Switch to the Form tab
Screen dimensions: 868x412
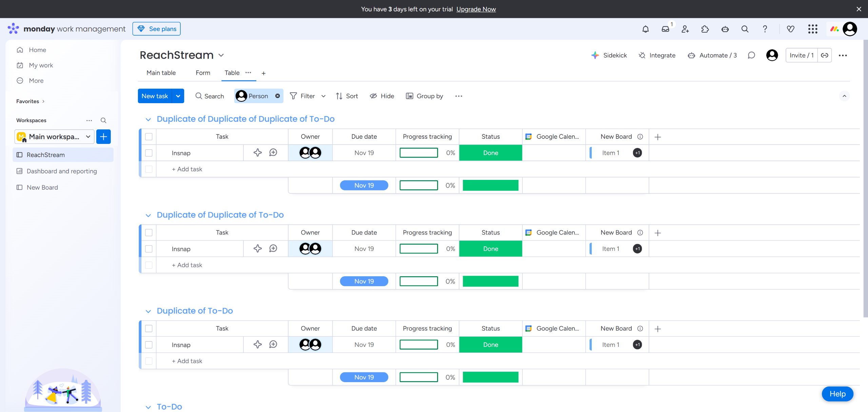tap(203, 73)
